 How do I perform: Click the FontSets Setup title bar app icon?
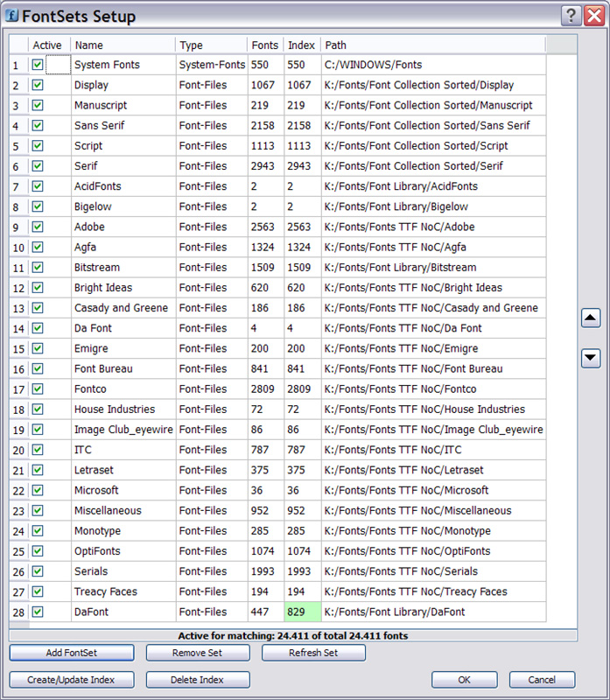[x=11, y=16]
